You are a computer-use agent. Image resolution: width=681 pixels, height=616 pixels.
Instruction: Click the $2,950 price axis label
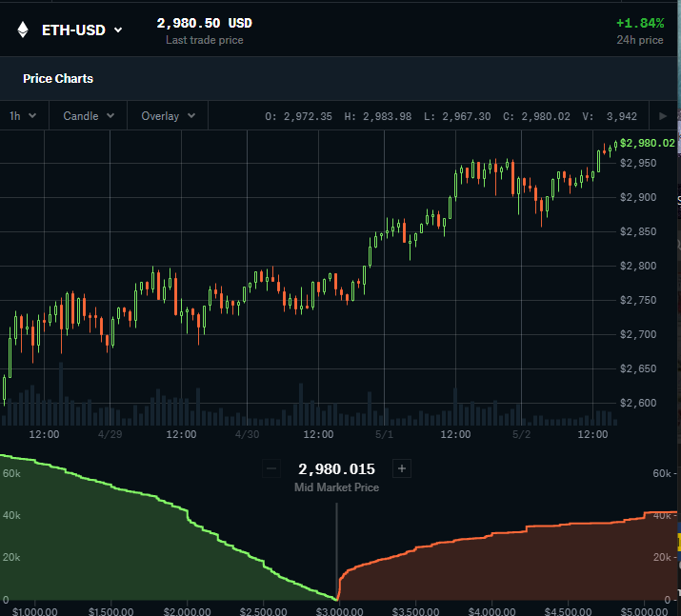pos(638,163)
